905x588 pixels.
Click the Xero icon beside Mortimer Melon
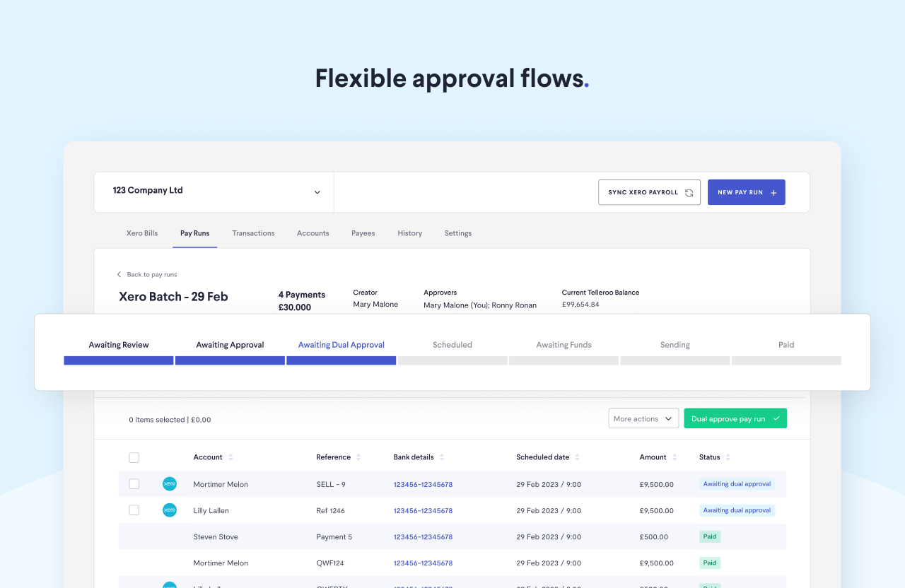coord(170,483)
